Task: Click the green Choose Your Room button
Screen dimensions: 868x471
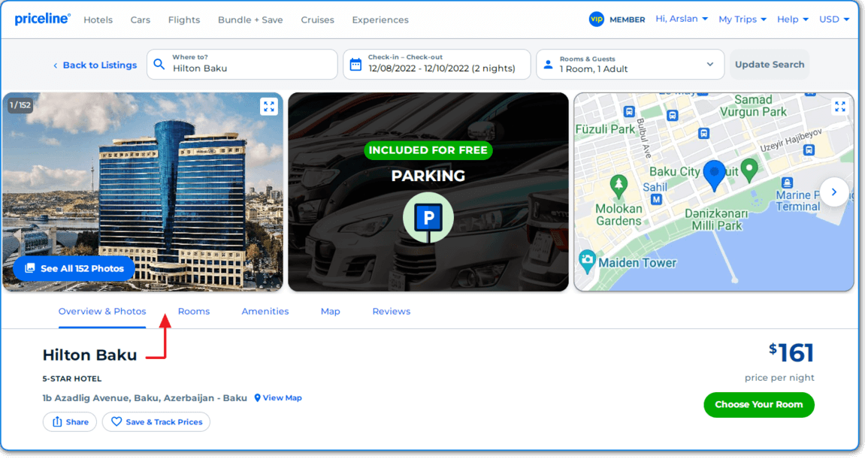Action: 758,405
